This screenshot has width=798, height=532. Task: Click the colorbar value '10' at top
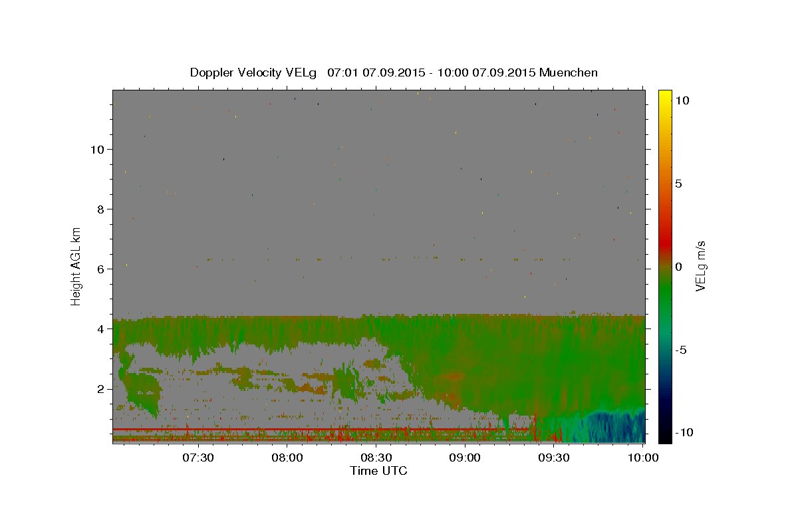(682, 100)
